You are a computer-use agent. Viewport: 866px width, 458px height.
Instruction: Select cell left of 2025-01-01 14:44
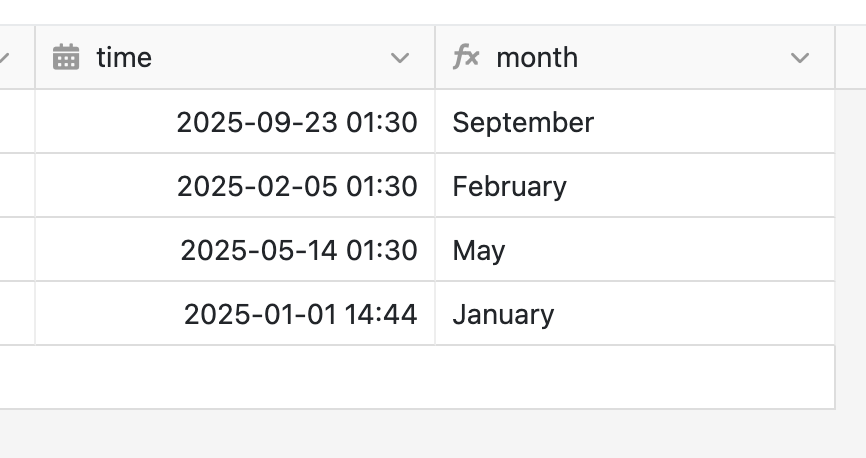17,314
